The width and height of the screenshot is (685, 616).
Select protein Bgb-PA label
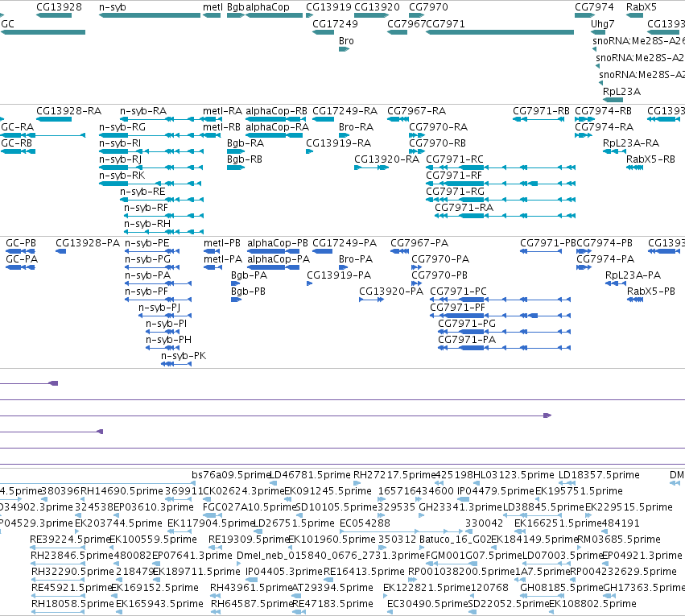click(x=249, y=275)
